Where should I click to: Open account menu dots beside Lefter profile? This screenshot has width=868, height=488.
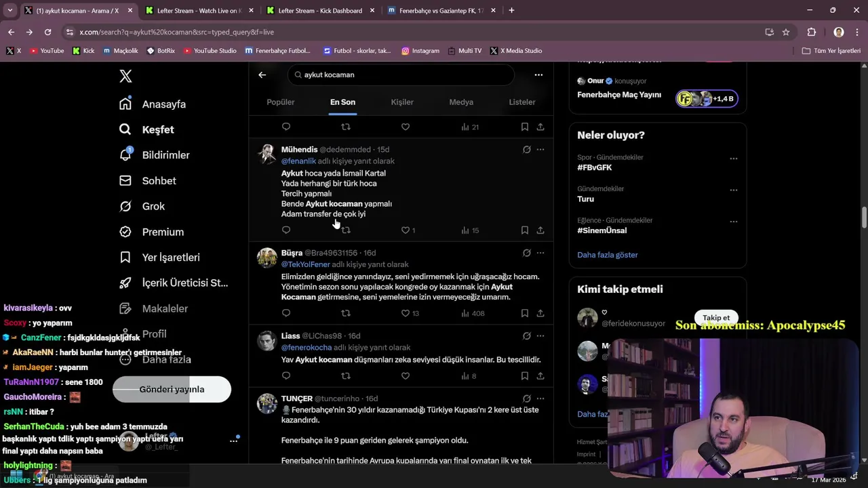point(234,441)
